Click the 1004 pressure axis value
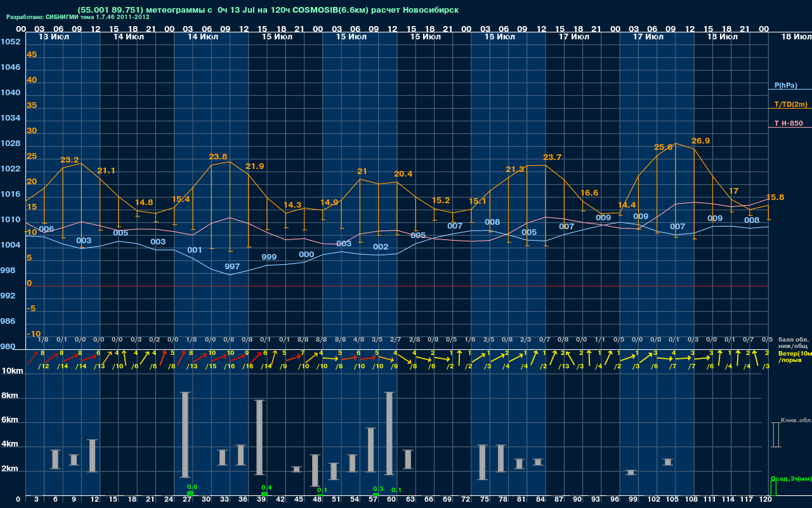Viewport: 812px width, 508px height. coord(10,245)
